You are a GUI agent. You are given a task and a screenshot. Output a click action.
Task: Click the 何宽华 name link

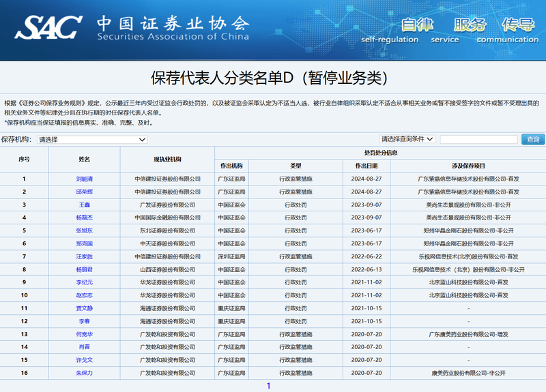pyautogui.click(x=85, y=334)
